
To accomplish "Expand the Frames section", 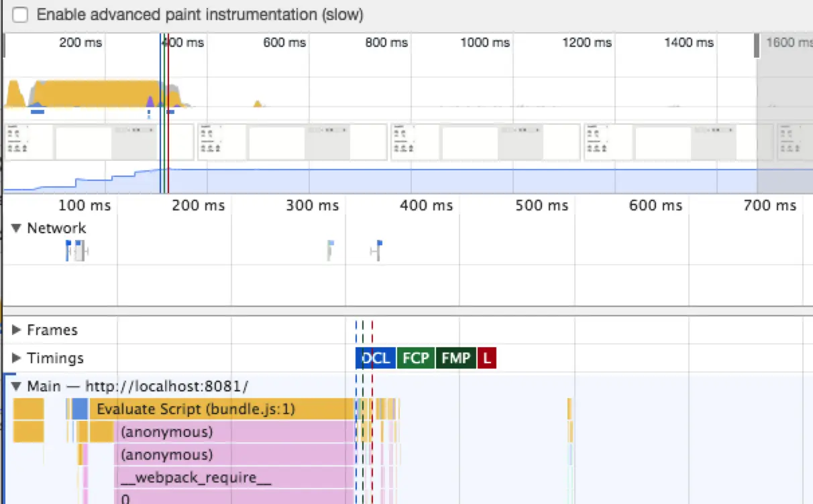I will 17,330.
